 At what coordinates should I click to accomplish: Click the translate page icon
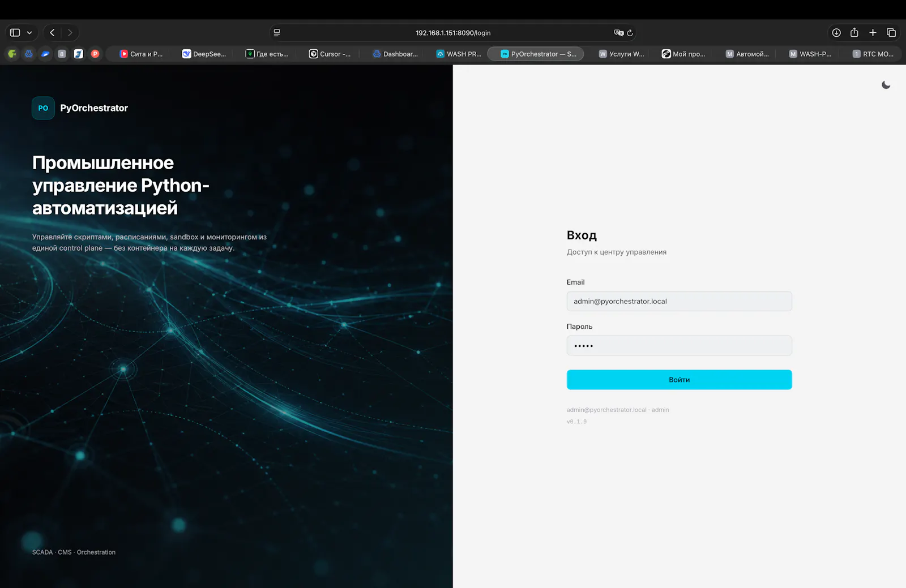tap(618, 33)
